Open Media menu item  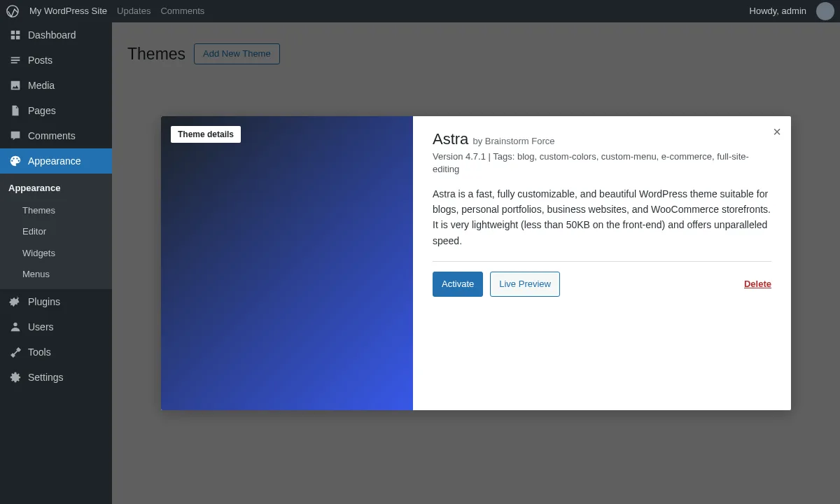coord(56,85)
